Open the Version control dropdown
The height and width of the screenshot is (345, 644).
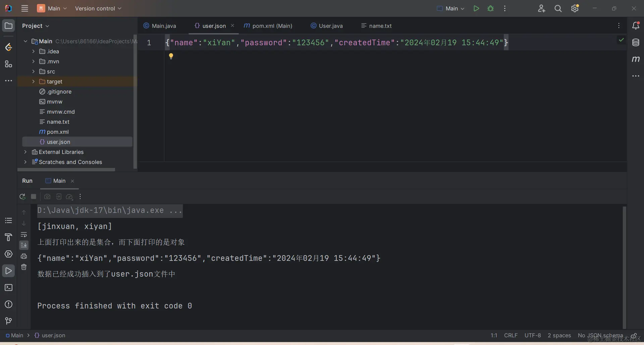tap(98, 8)
